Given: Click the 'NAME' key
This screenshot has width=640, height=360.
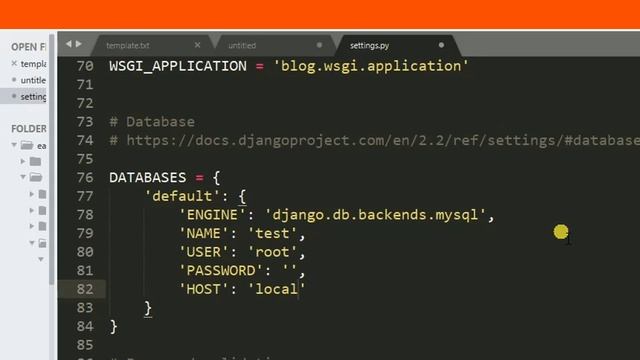Looking at the screenshot, I should pos(203,233).
